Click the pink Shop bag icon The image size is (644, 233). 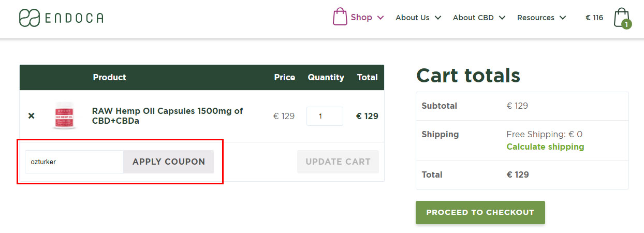(340, 17)
